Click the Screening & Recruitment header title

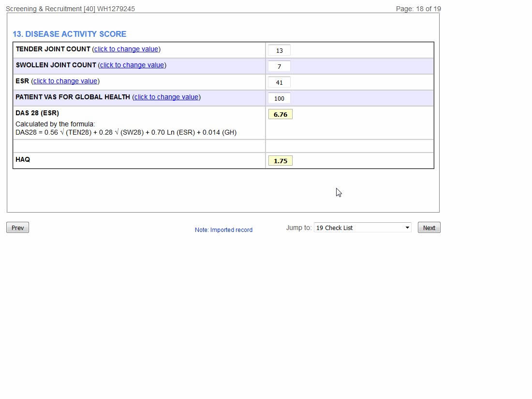(70, 9)
